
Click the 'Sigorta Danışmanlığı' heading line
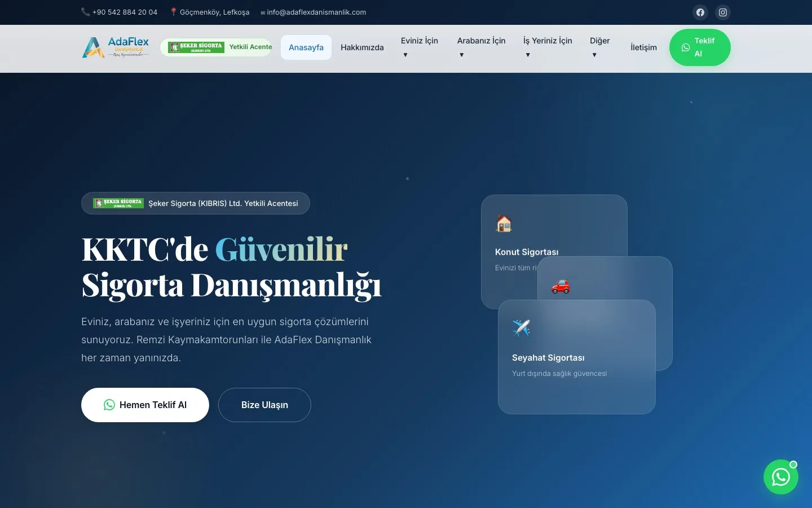coord(231,285)
